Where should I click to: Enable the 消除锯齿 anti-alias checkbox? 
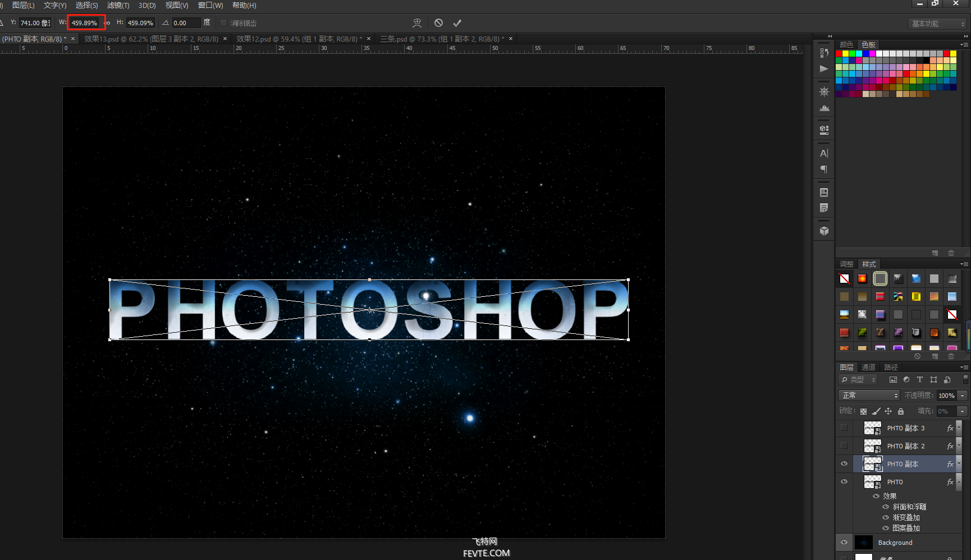pos(223,23)
